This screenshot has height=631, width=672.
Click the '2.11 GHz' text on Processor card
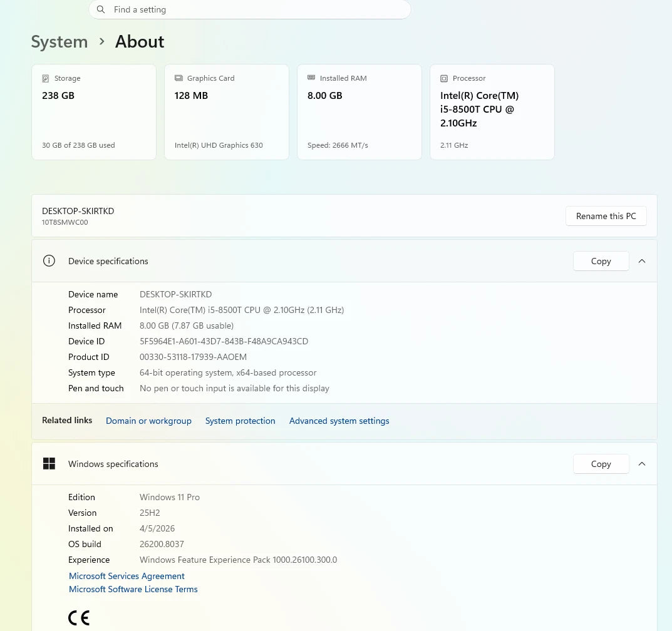click(x=454, y=145)
